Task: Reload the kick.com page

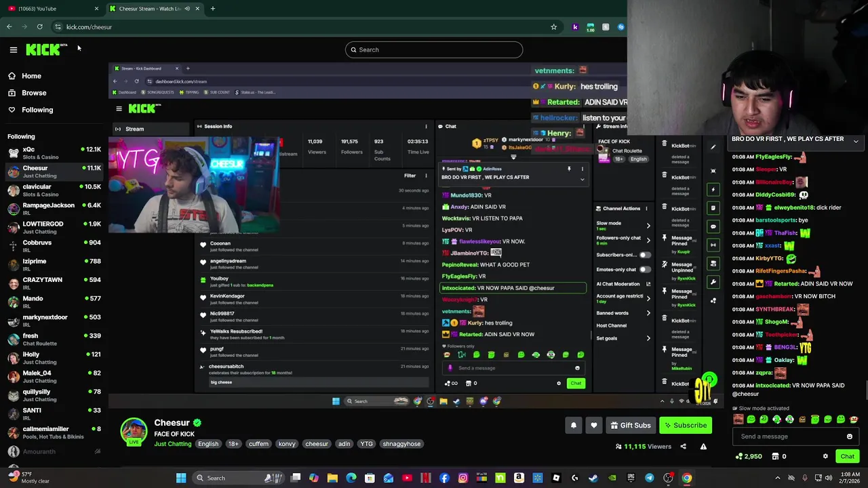Action: [39, 27]
